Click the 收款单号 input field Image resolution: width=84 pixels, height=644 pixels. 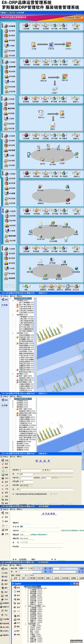click(x=30, y=470)
